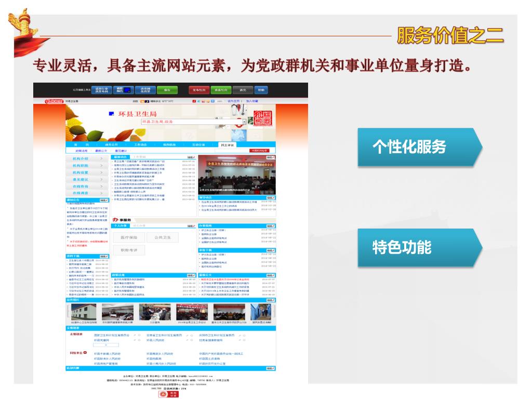532x399 pixels.
Task: Click the edit icon on the meeting photo
Action: point(270,157)
